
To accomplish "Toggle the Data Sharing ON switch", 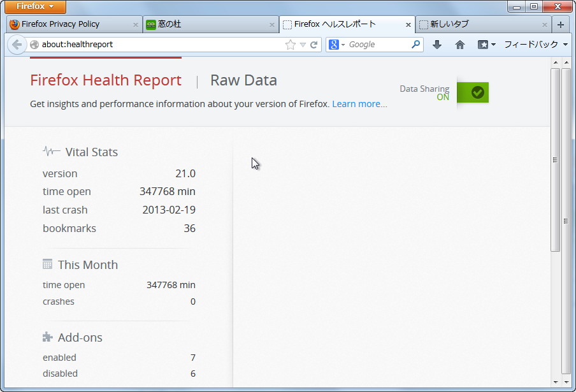I will point(473,92).
